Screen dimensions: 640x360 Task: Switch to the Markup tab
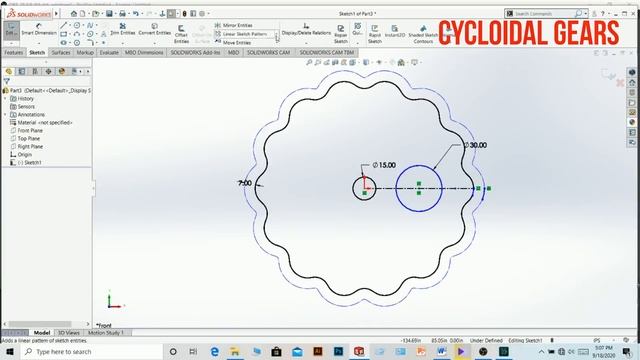coord(85,53)
